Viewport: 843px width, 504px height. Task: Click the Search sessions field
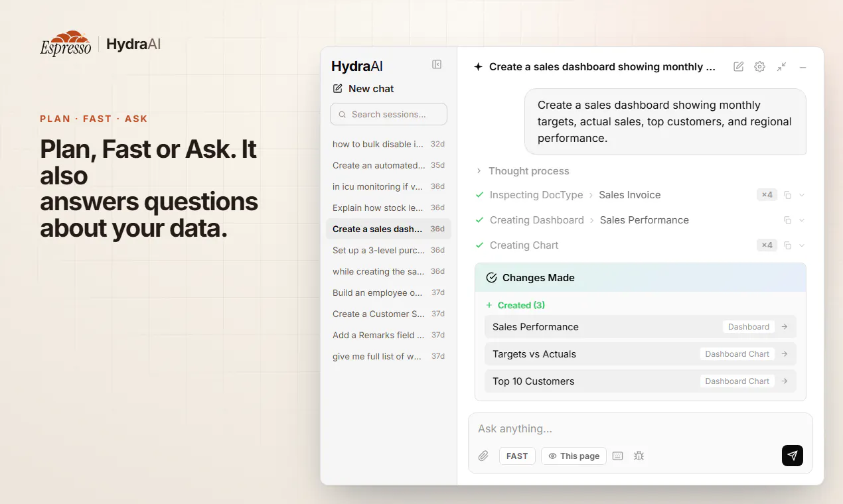pyautogui.click(x=388, y=114)
